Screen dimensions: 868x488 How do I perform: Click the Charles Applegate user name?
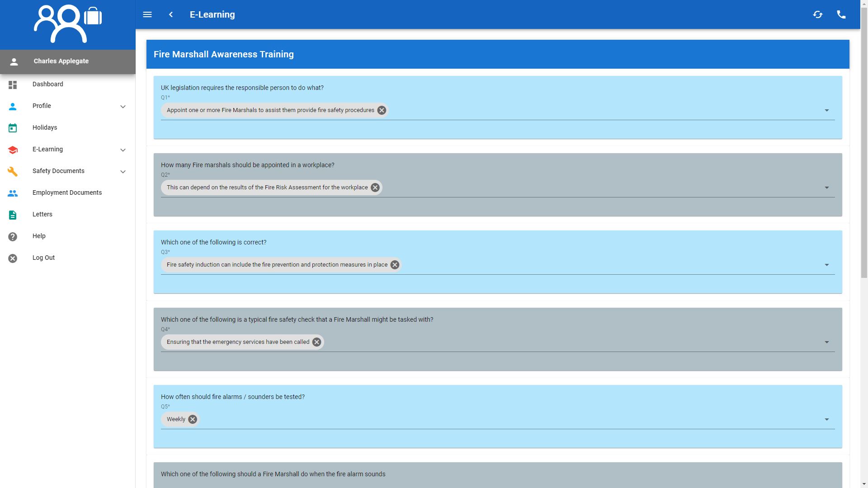[61, 61]
